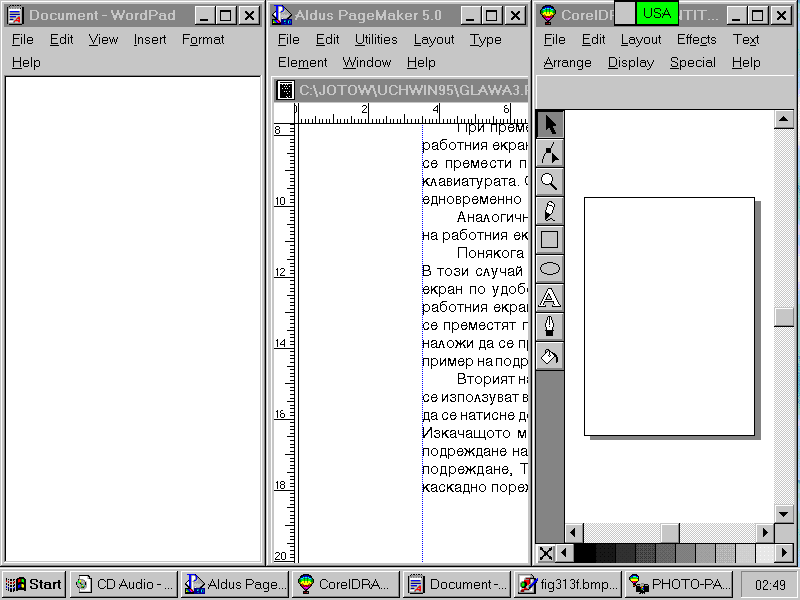Screen dimensions: 800x600
Task: Activate the Ellipse tool in CorelDRAW
Action: click(x=549, y=268)
